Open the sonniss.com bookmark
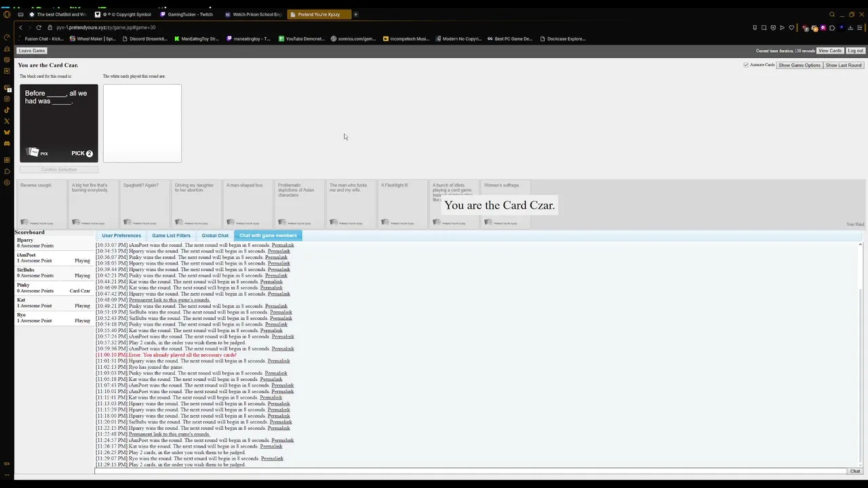The width and height of the screenshot is (868, 488). pyautogui.click(x=353, y=39)
